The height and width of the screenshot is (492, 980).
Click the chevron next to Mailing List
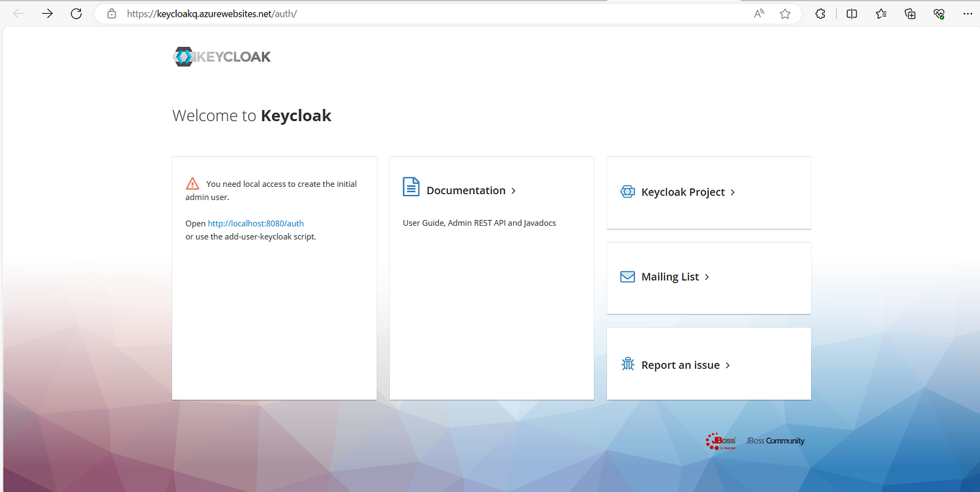click(x=706, y=277)
